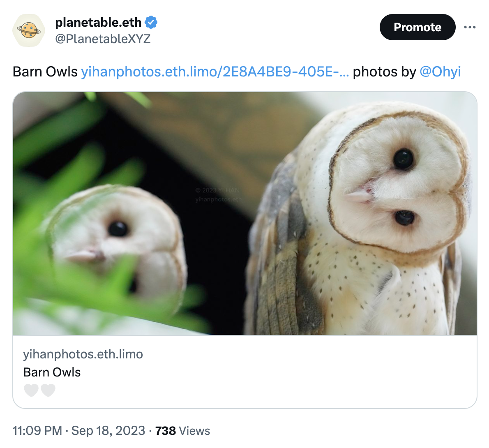
Task: Click the yihanphotos.eth.limo domain under the photo
Action: (83, 354)
